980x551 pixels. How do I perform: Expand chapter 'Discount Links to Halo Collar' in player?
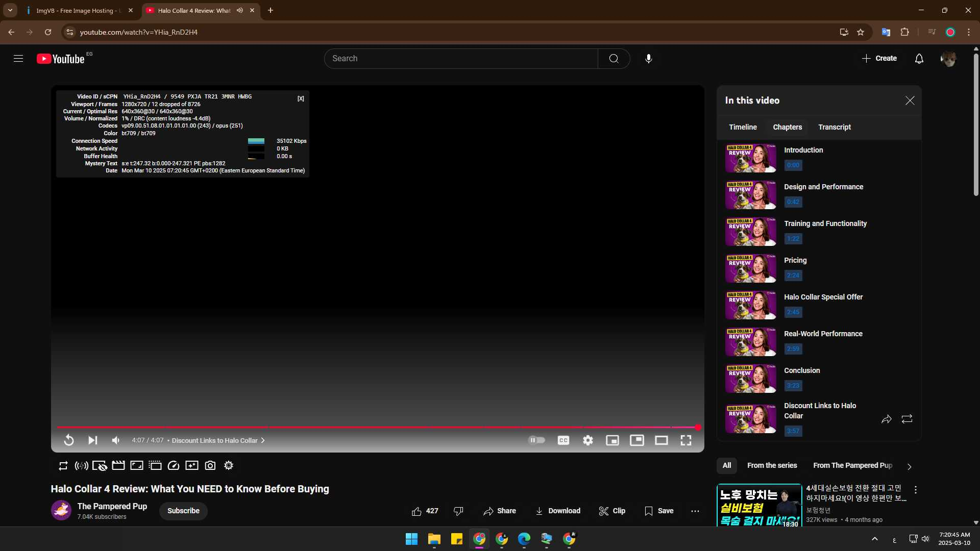pos(218,440)
